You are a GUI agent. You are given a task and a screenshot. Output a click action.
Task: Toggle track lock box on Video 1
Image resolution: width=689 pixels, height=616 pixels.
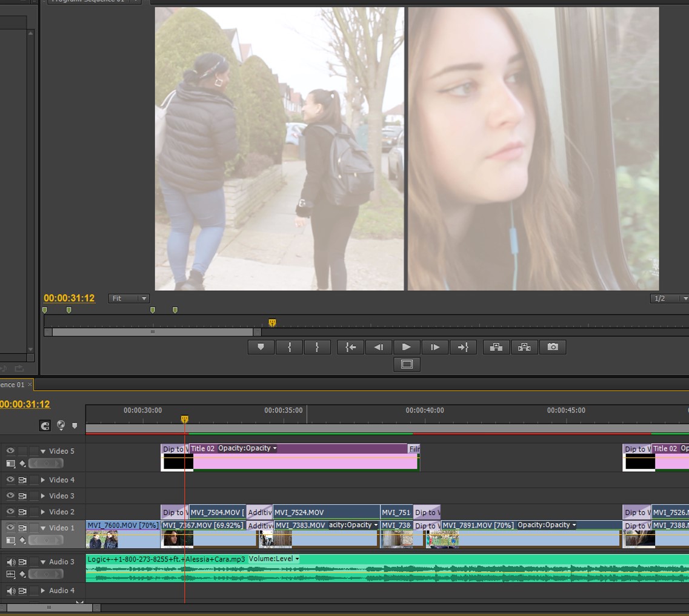tap(34, 528)
